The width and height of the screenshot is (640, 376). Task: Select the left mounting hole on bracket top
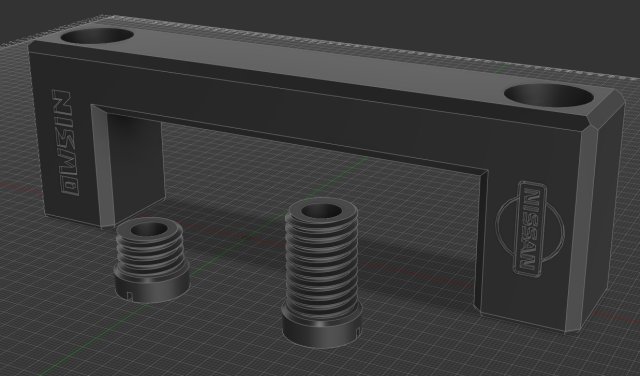coord(97,36)
